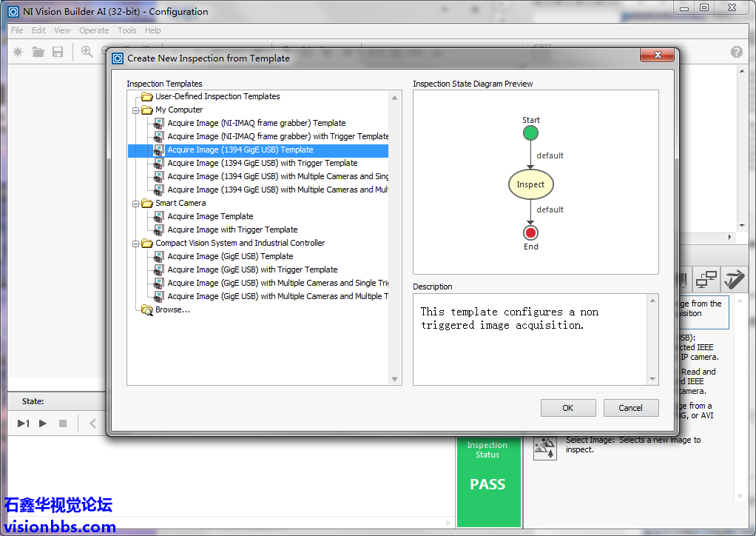This screenshot has height=536, width=756.
Task: Open the Tools menu
Action: (x=127, y=30)
